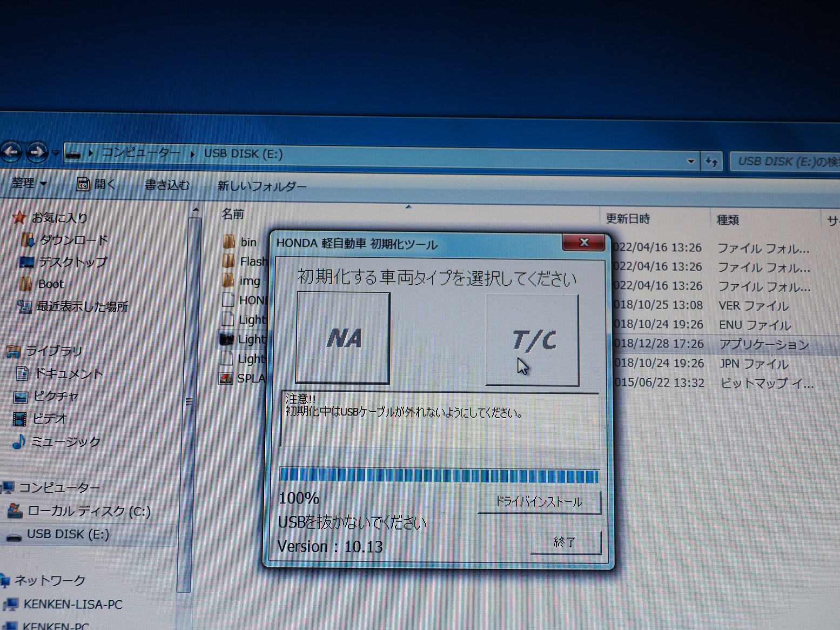Viewport: 840px width, 630px height.
Task: Click 開く in the Explorer toolbar
Action: point(97,184)
